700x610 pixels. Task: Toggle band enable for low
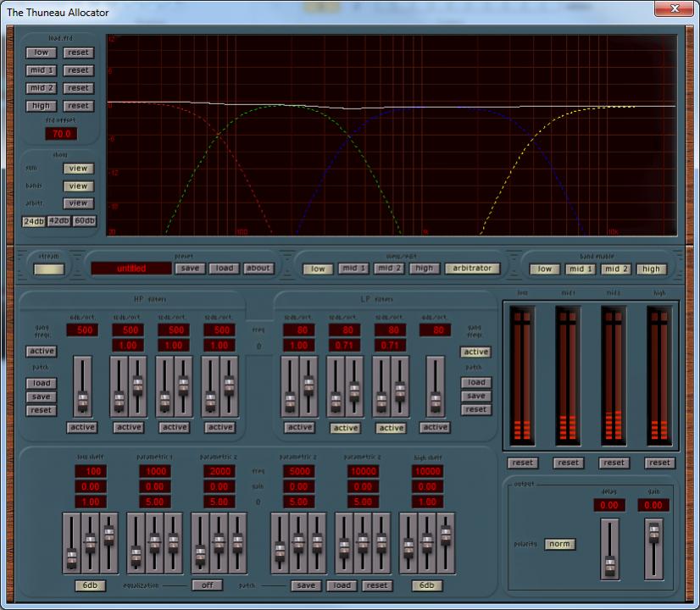pyautogui.click(x=545, y=269)
